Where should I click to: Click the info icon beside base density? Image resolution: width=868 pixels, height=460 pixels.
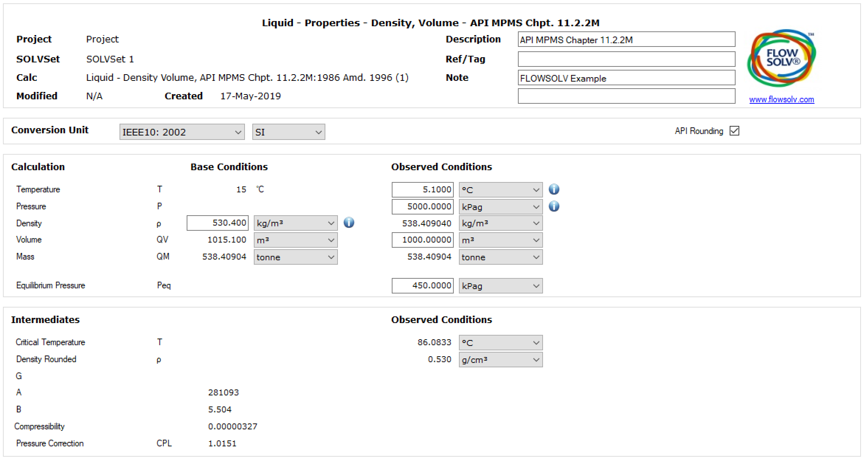coord(349,223)
